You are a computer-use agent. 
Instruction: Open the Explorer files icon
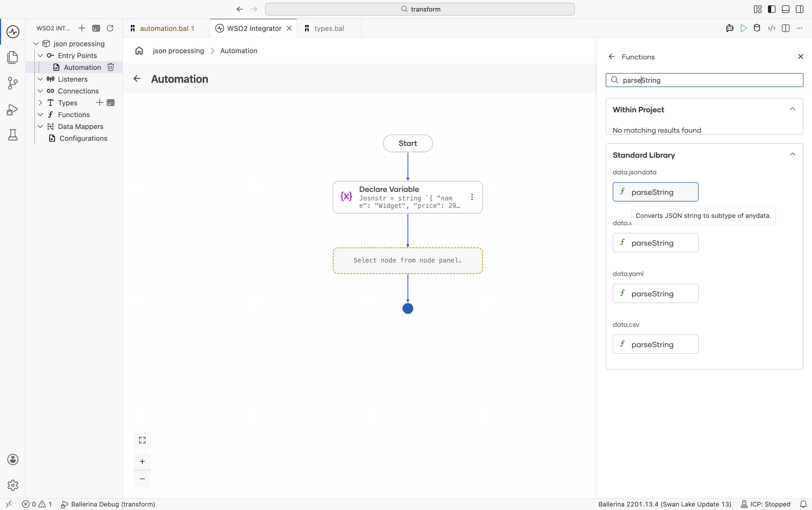[13, 57]
